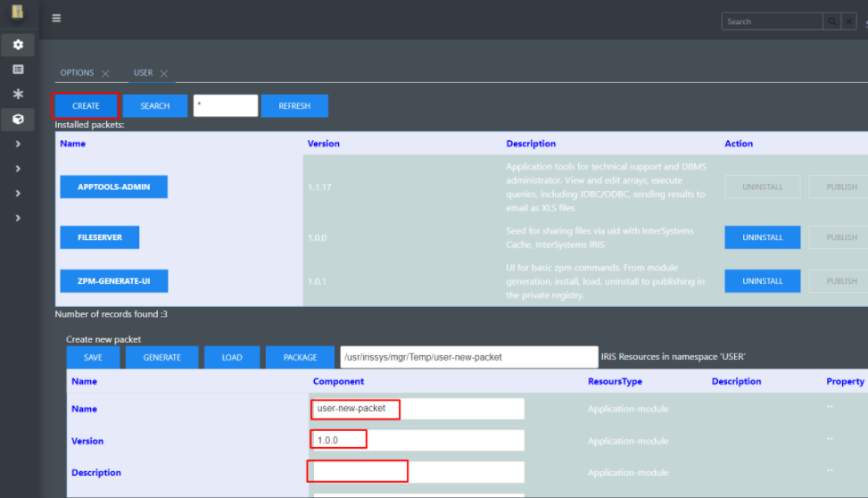
Task: Click the 'Installed packets:' label
Action: (x=89, y=125)
